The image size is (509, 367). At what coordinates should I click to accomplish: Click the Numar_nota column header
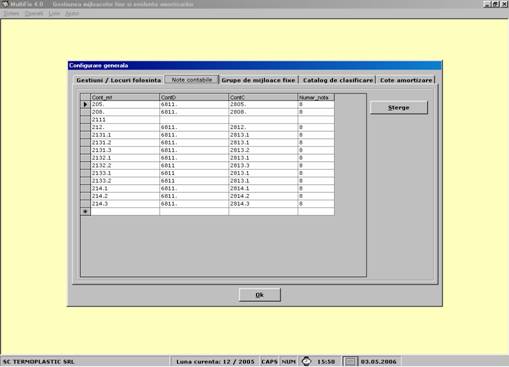tap(316, 97)
